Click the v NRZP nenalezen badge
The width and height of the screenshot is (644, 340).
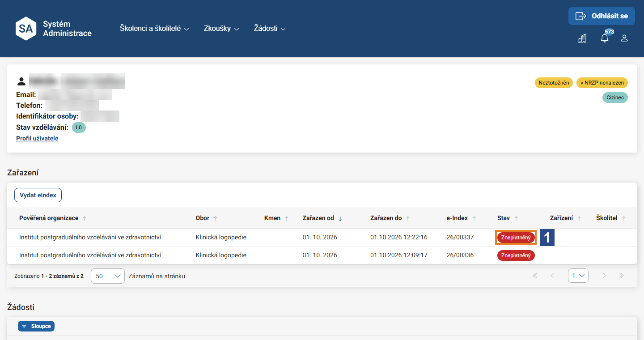602,83
